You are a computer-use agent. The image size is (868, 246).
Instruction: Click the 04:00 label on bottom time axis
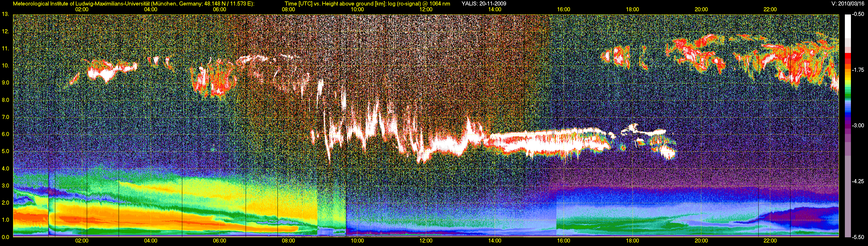(x=151, y=241)
